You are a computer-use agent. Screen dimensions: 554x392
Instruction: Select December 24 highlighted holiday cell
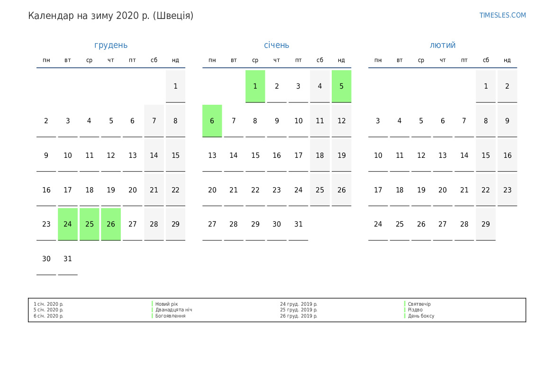[68, 224]
